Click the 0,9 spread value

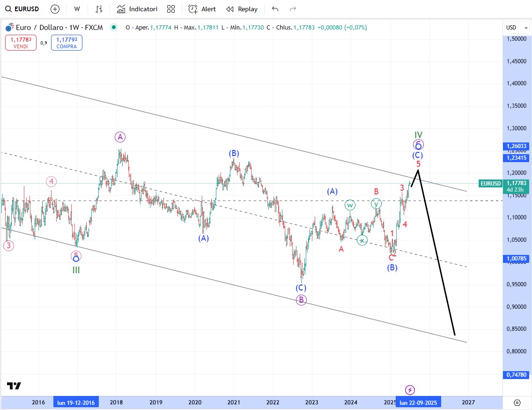44,43
